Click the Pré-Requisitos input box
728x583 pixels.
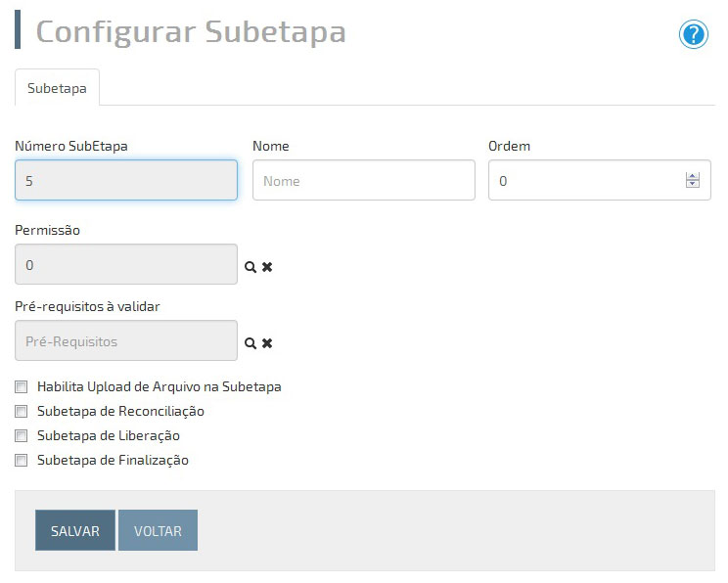126,340
